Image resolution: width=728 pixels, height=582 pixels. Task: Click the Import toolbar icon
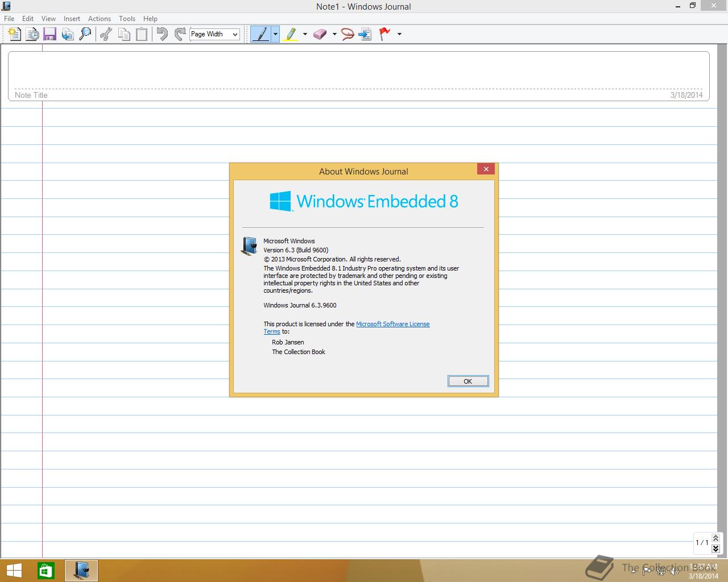pos(68,34)
